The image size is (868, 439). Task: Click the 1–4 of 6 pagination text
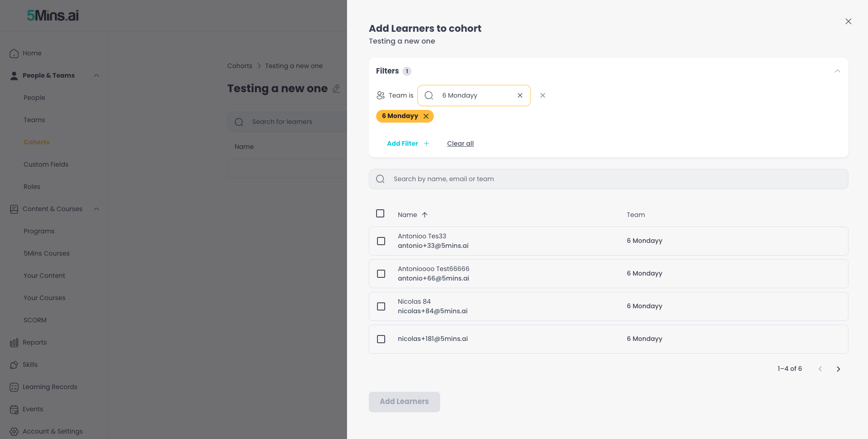[x=789, y=369]
